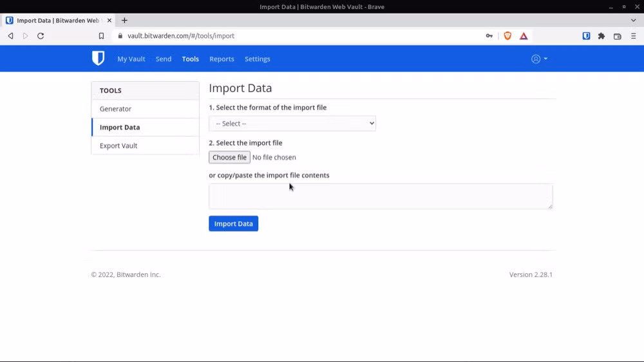Image resolution: width=644 pixels, height=362 pixels.
Task: Select the Tools header item
Action: click(190, 59)
